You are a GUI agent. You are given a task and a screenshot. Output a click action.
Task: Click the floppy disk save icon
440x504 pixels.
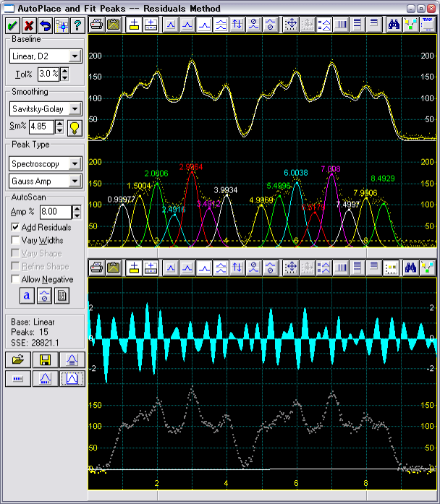coord(45,359)
